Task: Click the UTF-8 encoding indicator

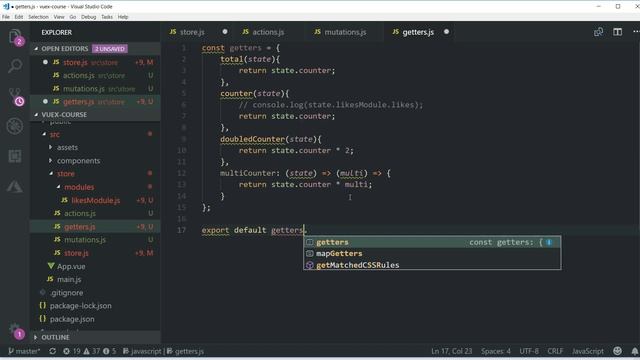Action: point(529,351)
